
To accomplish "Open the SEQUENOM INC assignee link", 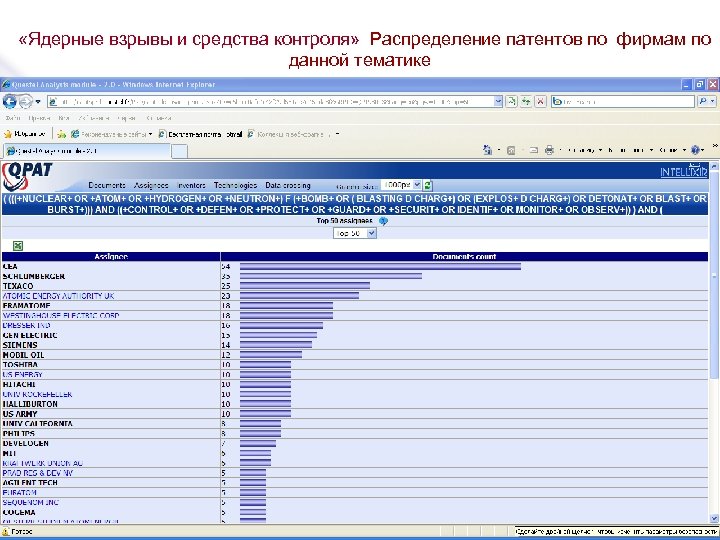I will click(31, 502).
